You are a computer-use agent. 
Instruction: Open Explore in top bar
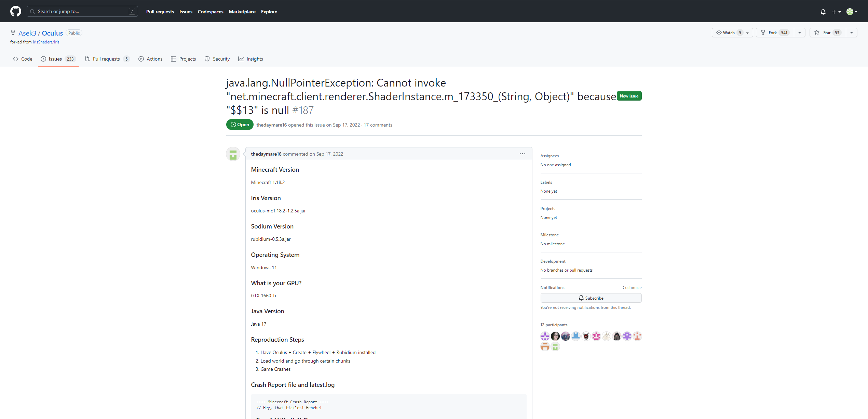click(269, 12)
